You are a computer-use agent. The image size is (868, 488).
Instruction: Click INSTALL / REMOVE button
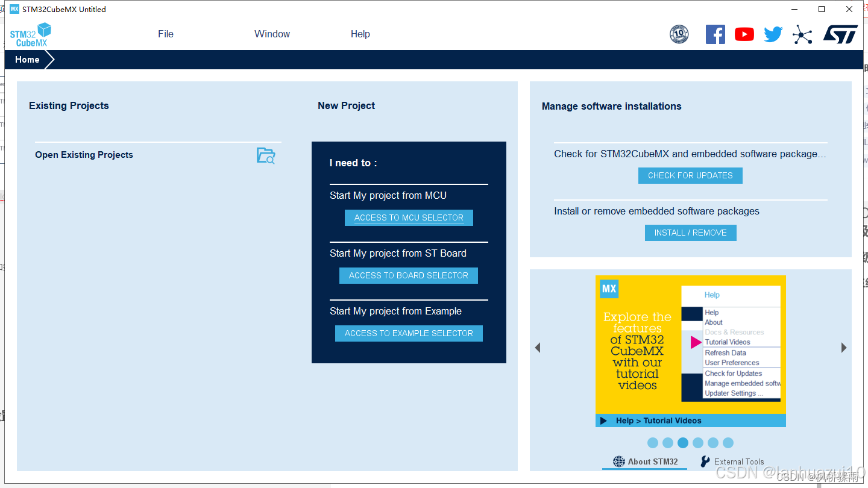click(x=691, y=233)
